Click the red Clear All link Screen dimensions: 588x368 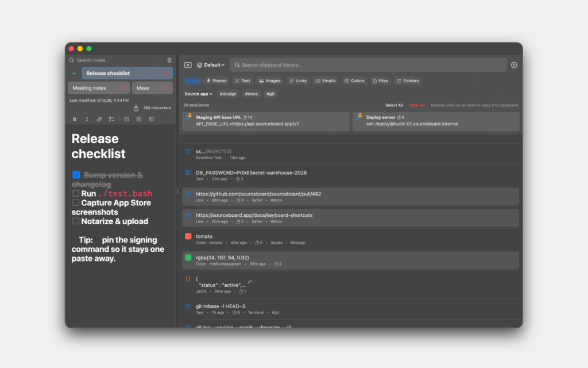click(x=417, y=105)
